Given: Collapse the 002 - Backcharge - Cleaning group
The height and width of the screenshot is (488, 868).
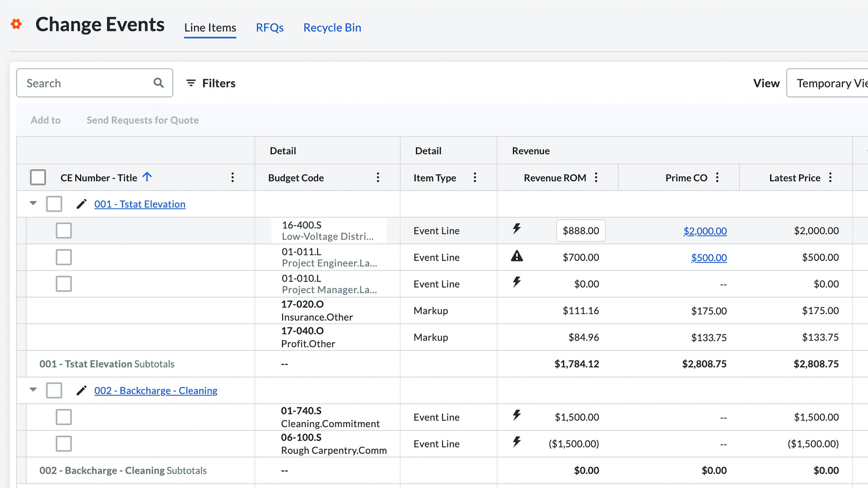Looking at the screenshot, I should point(33,389).
